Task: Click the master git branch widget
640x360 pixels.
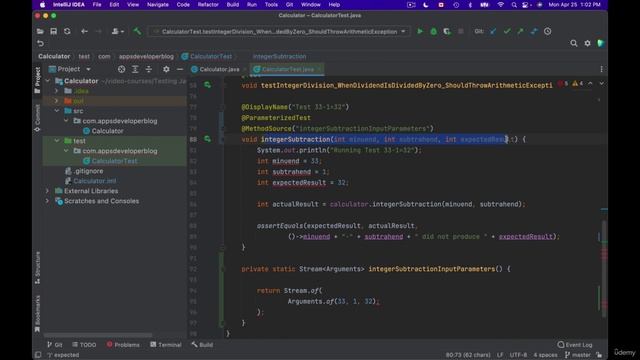Action: (578, 355)
